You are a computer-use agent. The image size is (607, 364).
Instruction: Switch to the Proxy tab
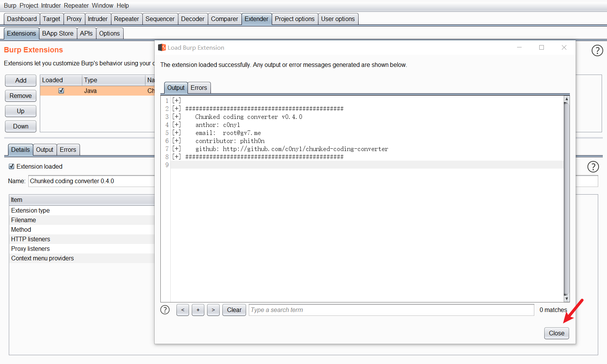point(74,19)
